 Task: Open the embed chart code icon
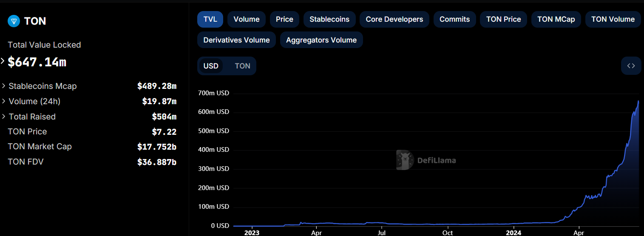point(631,66)
